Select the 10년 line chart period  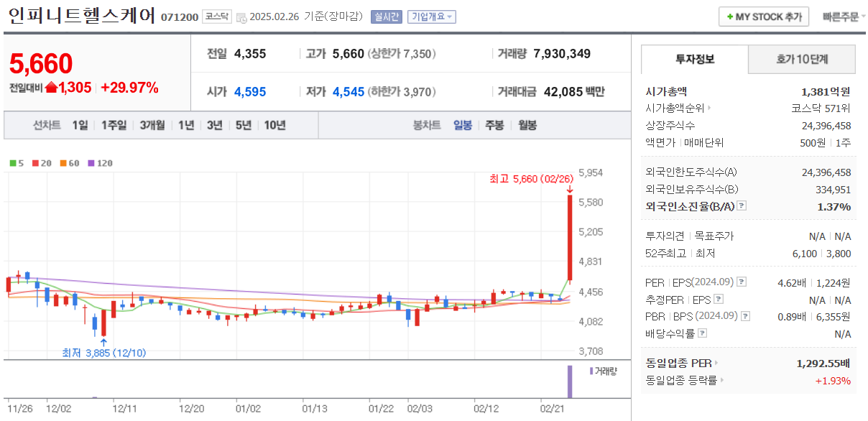point(275,125)
